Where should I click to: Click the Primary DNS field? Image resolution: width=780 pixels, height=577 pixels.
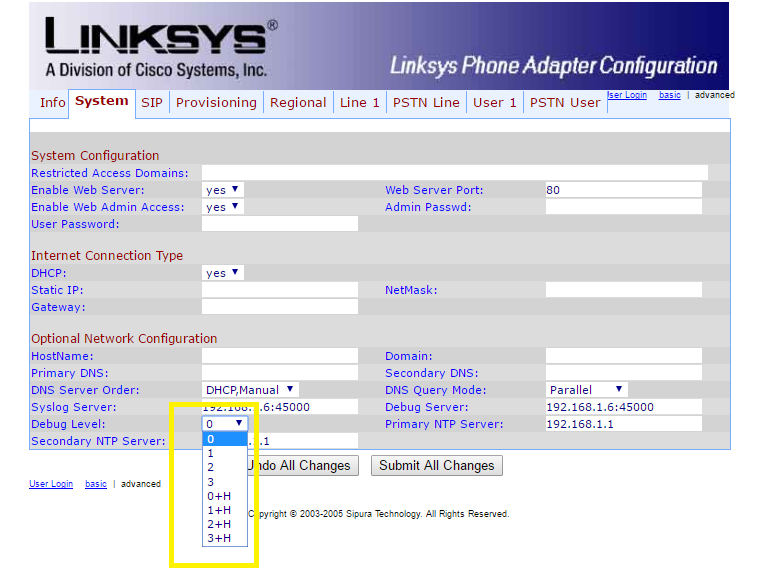click(280, 373)
